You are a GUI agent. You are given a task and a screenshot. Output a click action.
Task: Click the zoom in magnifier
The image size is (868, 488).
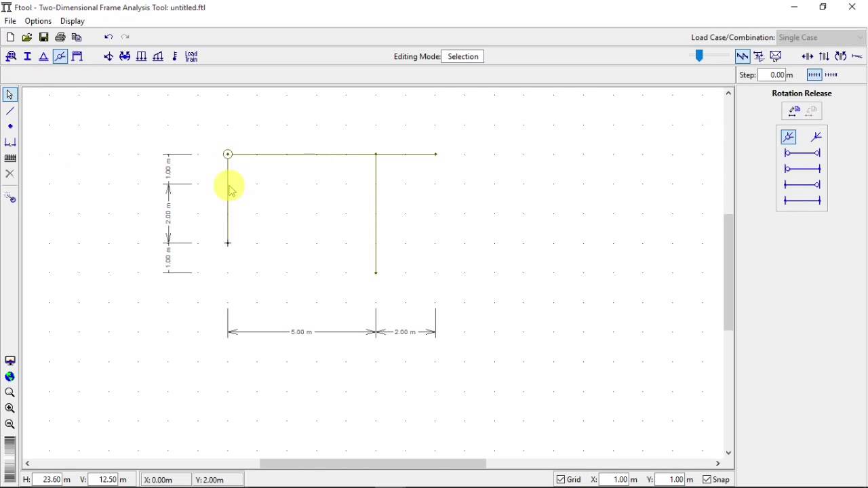tap(10, 409)
